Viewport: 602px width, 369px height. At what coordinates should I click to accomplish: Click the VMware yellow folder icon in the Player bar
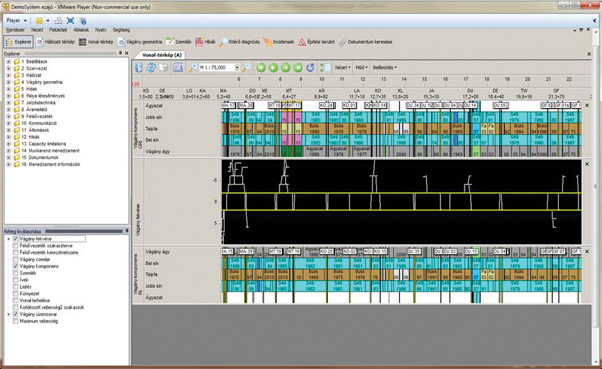[x=39, y=21]
